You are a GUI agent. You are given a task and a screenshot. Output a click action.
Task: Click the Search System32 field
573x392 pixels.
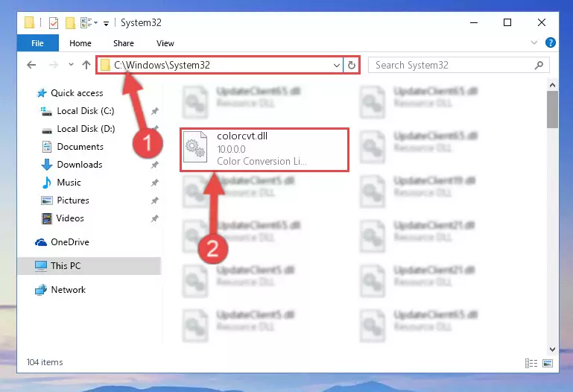tap(458, 65)
